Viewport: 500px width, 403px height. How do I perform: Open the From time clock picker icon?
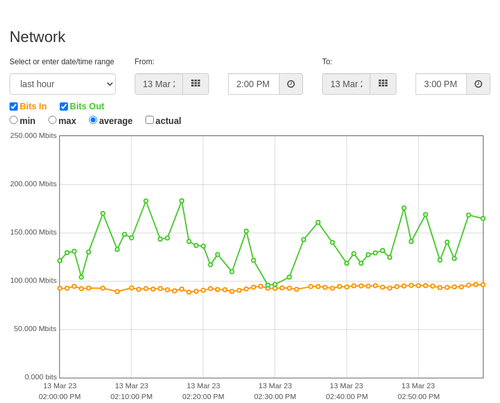tap(291, 84)
